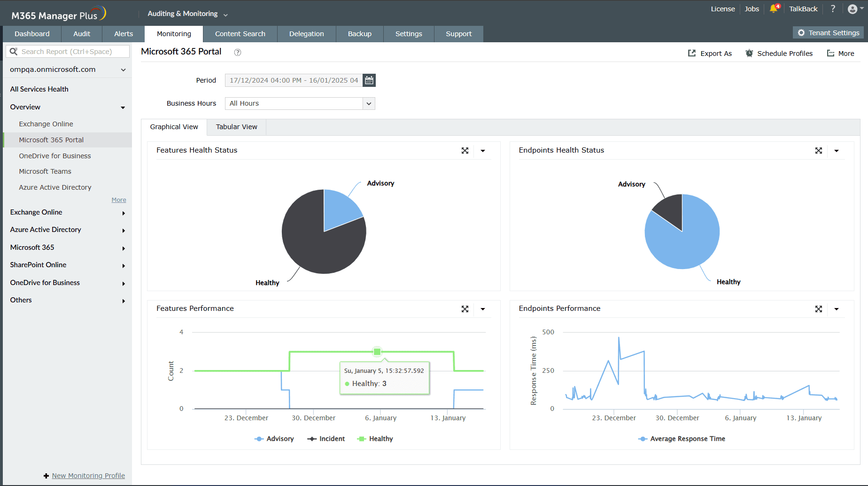Viewport: 868px width, 486px height.
Task: Toggle Healthy series in Features Performance legend
Action: click(x=375, y=439)
